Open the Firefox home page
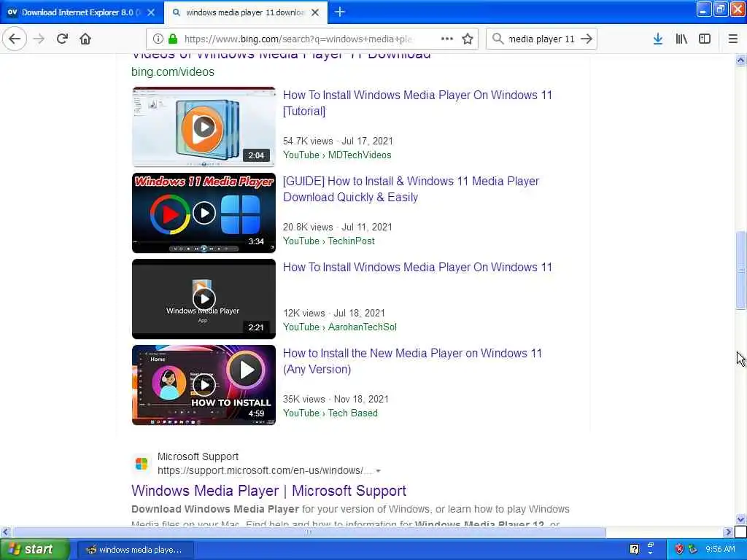 (x=85, y=39)
